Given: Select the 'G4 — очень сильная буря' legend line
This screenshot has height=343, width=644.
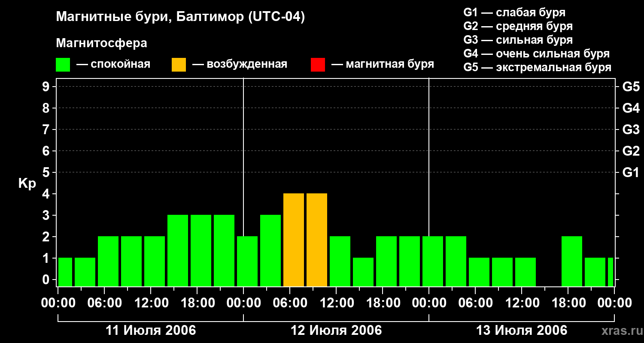Looking at the screenshot, I should 536,54.
